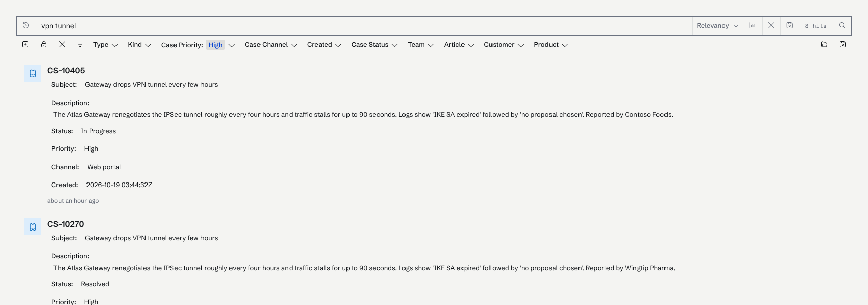Open case CS-10405

pos(66,71)
